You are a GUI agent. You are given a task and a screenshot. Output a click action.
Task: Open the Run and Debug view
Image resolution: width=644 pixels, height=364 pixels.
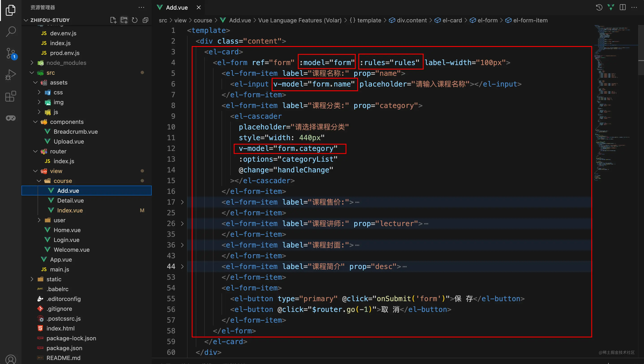11,74
